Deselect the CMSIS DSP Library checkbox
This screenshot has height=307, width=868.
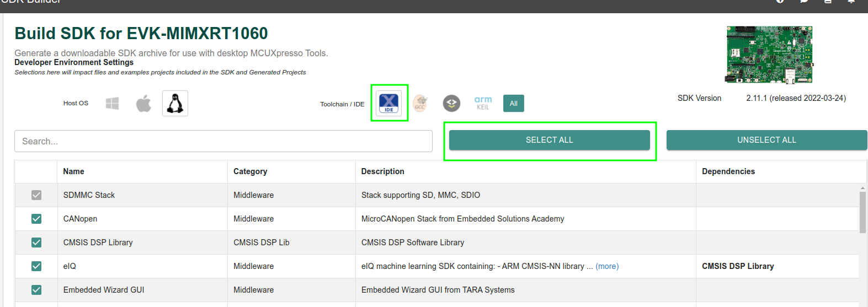coord(36,243)
